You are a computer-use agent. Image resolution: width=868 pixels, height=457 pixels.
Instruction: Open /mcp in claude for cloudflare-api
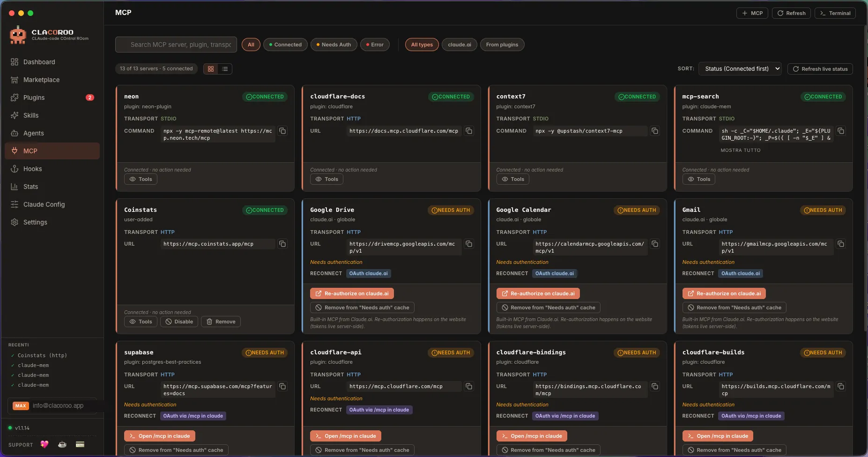click(x=346, y=436)
